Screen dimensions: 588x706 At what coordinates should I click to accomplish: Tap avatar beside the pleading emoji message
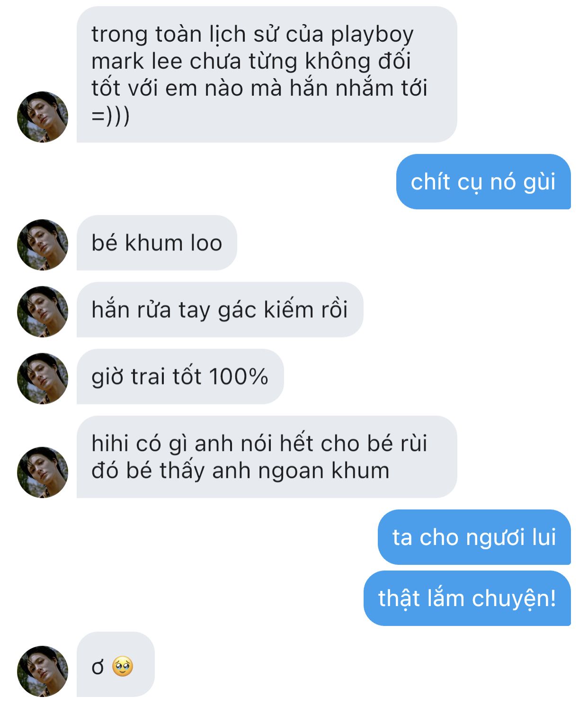43,671
